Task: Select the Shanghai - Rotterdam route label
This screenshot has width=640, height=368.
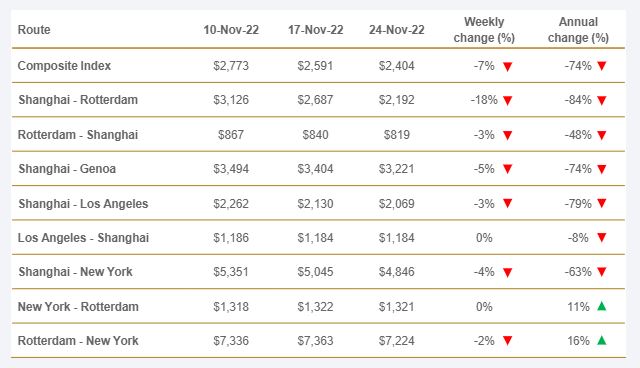Action: pyautogui.click(x=78, y=100)
